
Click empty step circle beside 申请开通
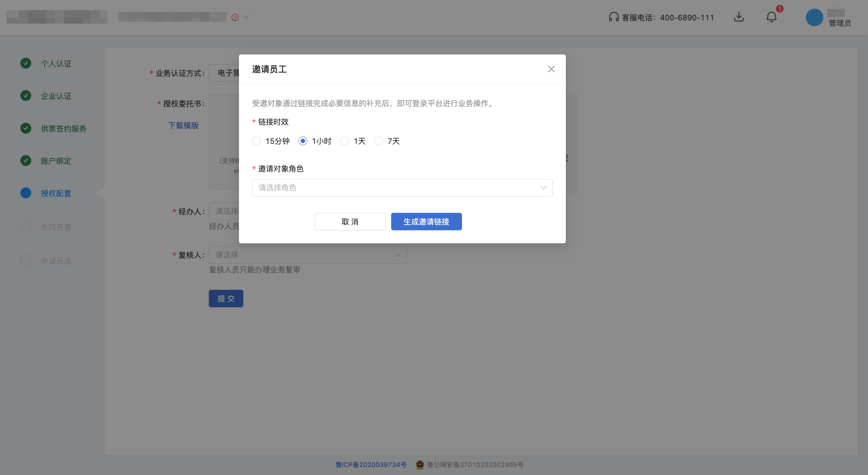(x=26, y=260)
